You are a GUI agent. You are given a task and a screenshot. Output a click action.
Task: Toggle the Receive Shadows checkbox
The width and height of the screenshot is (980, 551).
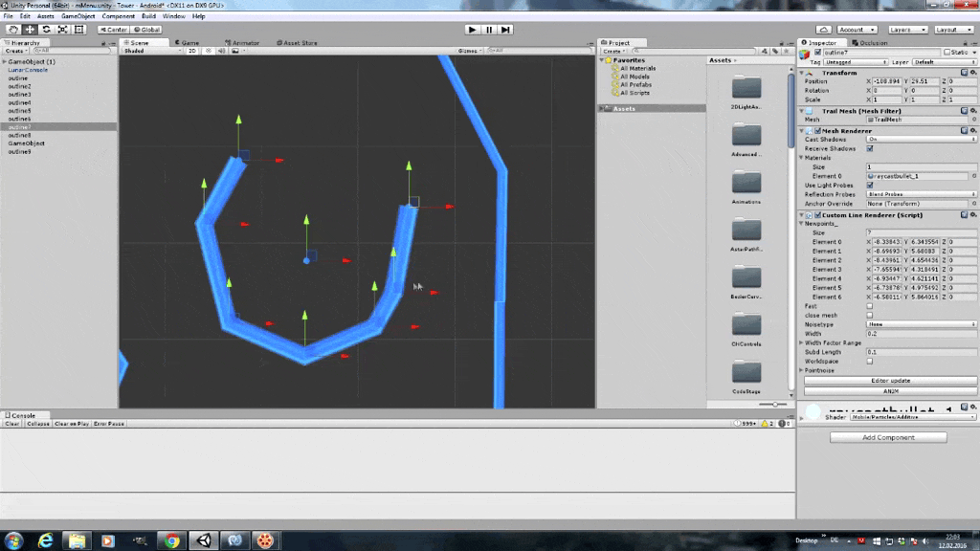point(870,148)
